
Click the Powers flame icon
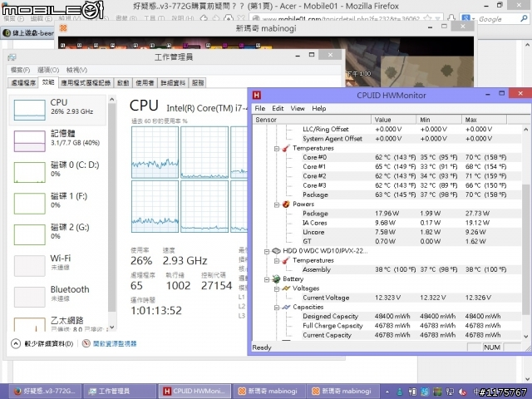pyautogui.click(x=286, y=204)
